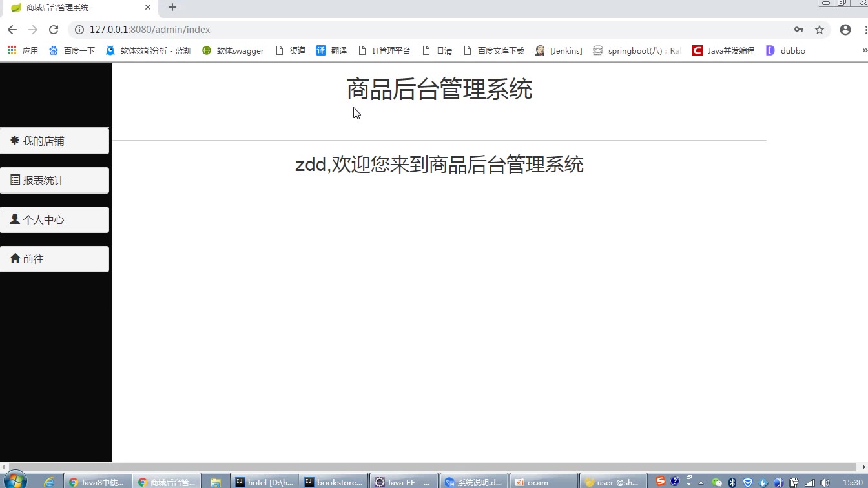The height and width of the screenshot is (488, 868).
Task: Open the [Jenkins] bookmark
Action: (x=559, y=50)
